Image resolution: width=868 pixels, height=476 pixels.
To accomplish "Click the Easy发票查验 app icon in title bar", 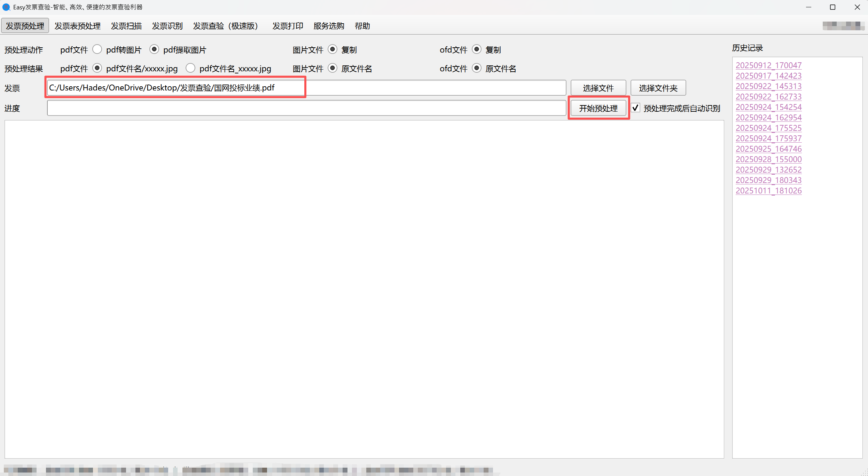I will pos(6,7).
